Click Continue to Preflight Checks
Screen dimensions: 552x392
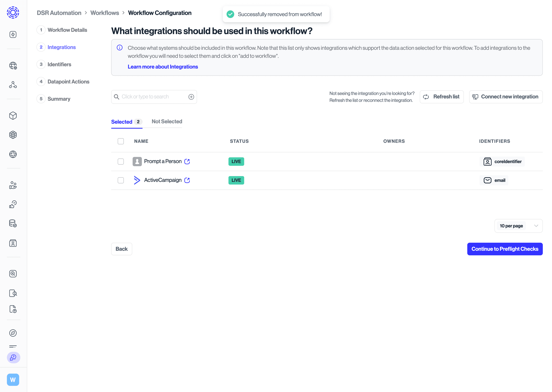point(505,249)
